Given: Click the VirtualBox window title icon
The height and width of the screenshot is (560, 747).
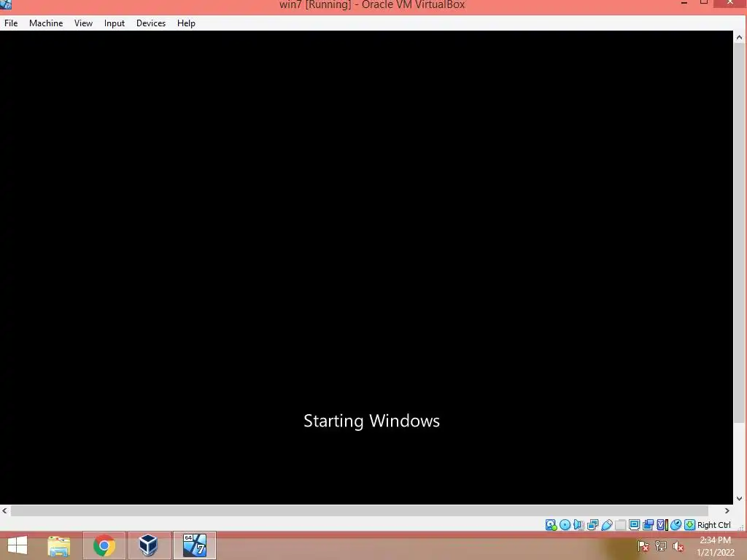Looking at the screenshot, I should pyautogui.click(x=6, y=4).
